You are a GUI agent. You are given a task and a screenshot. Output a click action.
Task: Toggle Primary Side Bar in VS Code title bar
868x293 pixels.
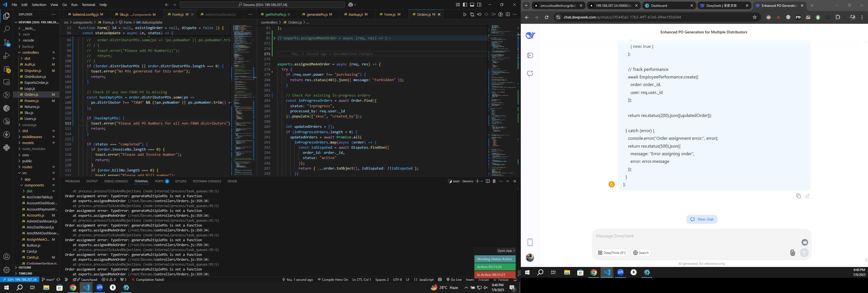[465, 5]
